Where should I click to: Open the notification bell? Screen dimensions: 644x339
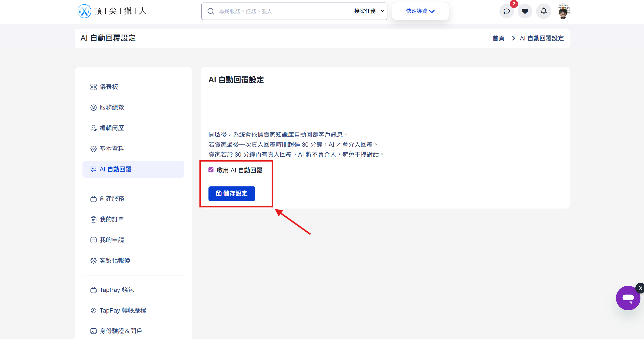[543, 11]
